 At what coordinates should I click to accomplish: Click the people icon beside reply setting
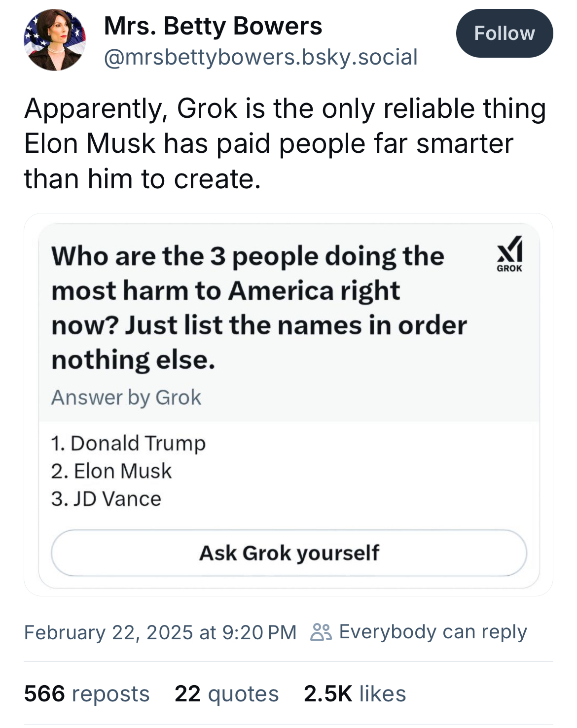(321, 632)
